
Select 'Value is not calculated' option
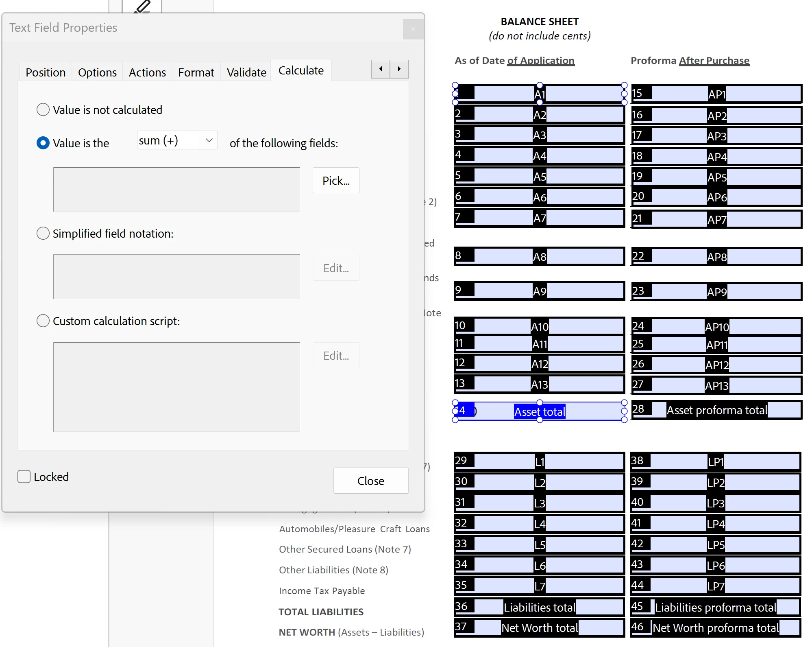pos(43,109)
